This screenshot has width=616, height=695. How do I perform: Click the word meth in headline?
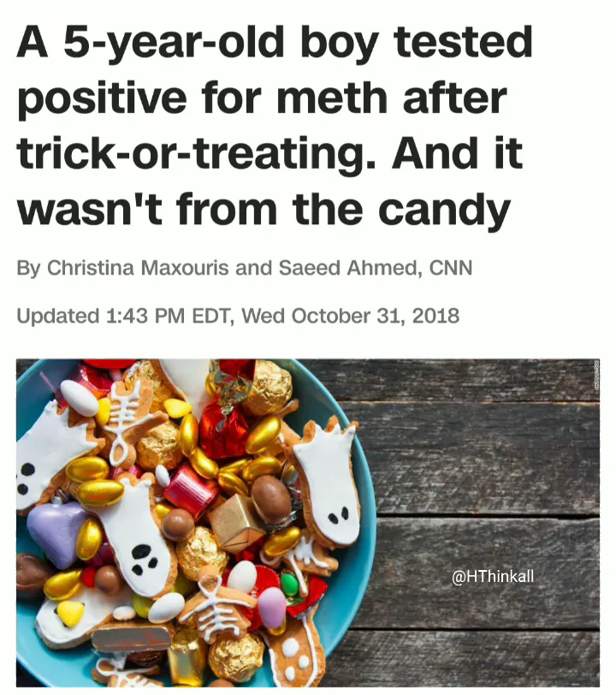tap(332, 97)
